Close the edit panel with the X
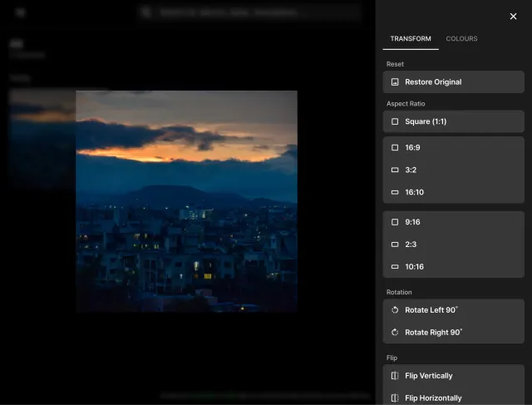The image size is (532, 405). coord(513,17)
